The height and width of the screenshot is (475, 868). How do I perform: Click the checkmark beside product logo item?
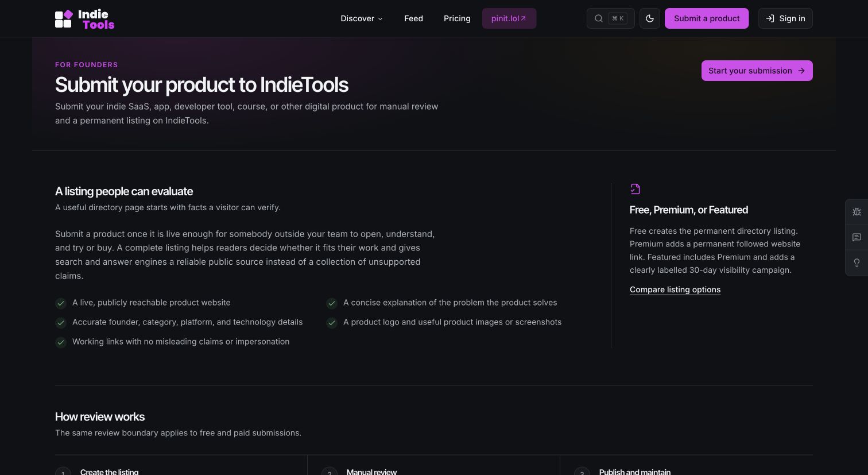pos(332,323)
